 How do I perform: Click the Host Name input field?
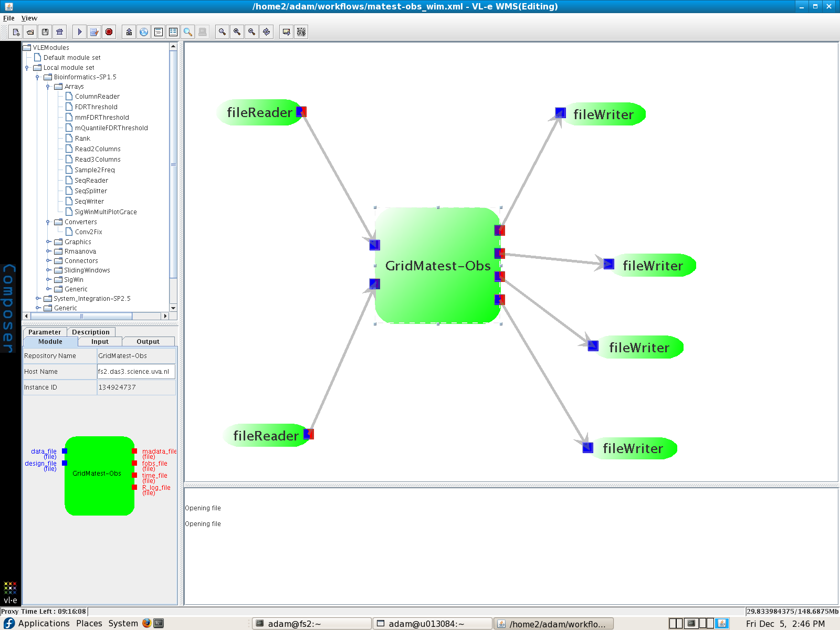135,372
